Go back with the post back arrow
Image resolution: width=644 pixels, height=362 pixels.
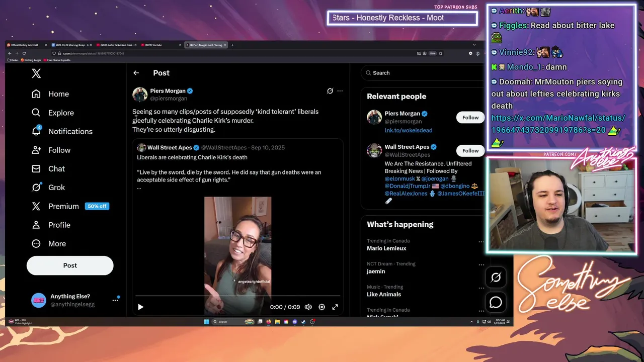[136, 73]
